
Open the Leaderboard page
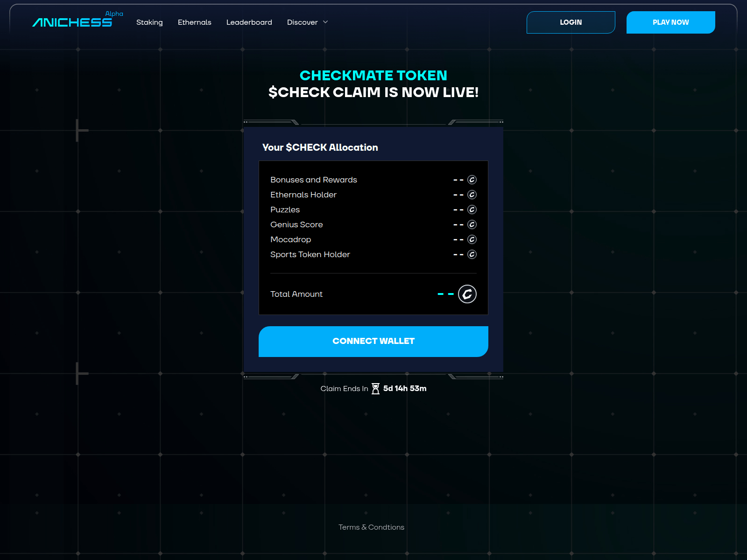[249, 22]
